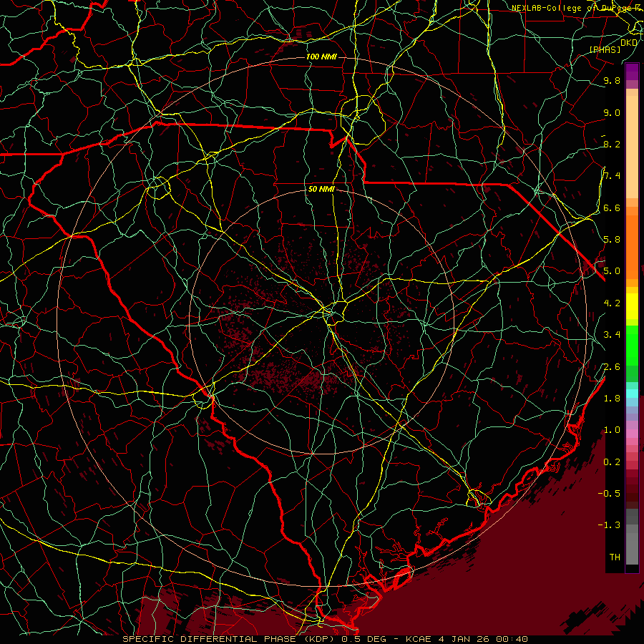Click the 2.6 value on the color scale
The image size is (644, 644).
[612, 367]
